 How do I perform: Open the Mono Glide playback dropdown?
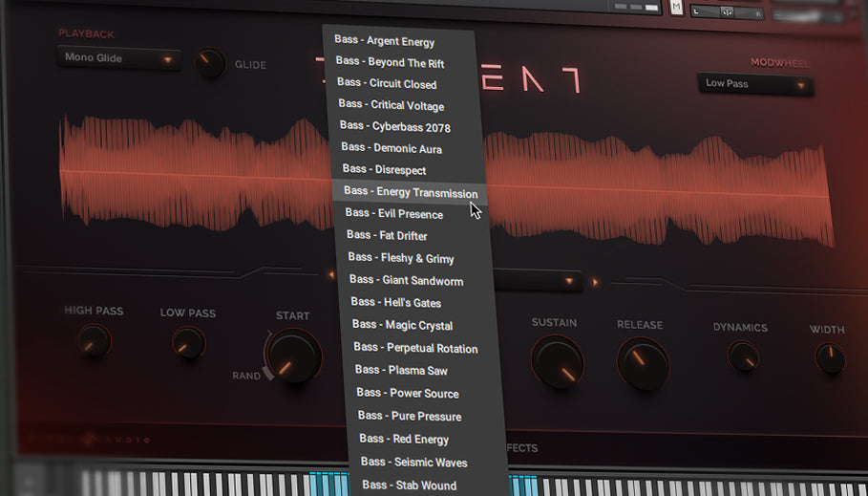(118, 57)
